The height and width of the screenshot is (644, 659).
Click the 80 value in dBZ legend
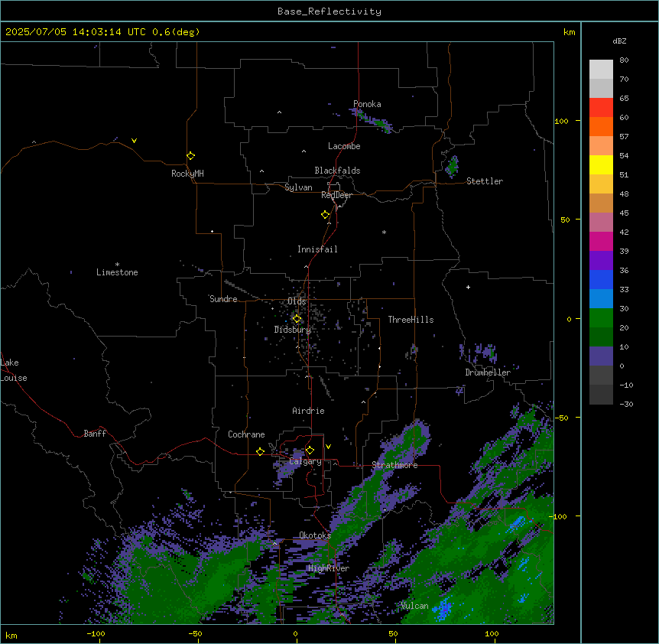tap(624, 60)
